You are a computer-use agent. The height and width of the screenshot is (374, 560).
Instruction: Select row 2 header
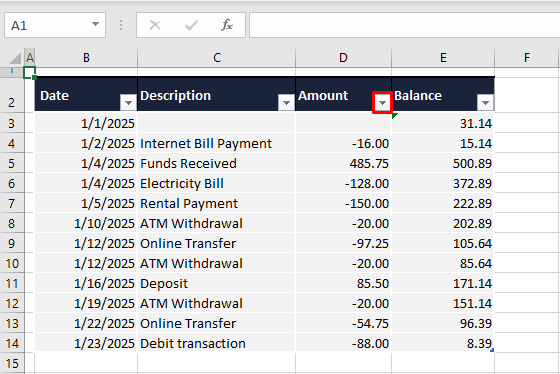point(12,94)
